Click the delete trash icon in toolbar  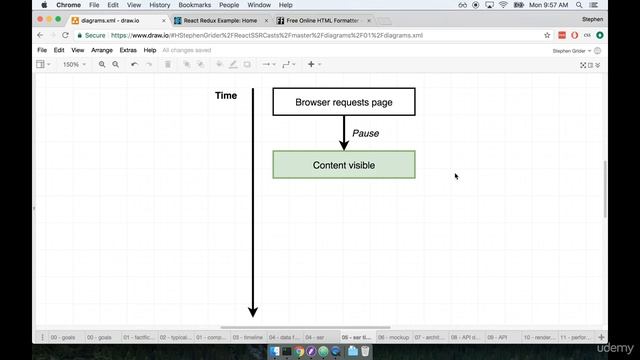[168, 64]
